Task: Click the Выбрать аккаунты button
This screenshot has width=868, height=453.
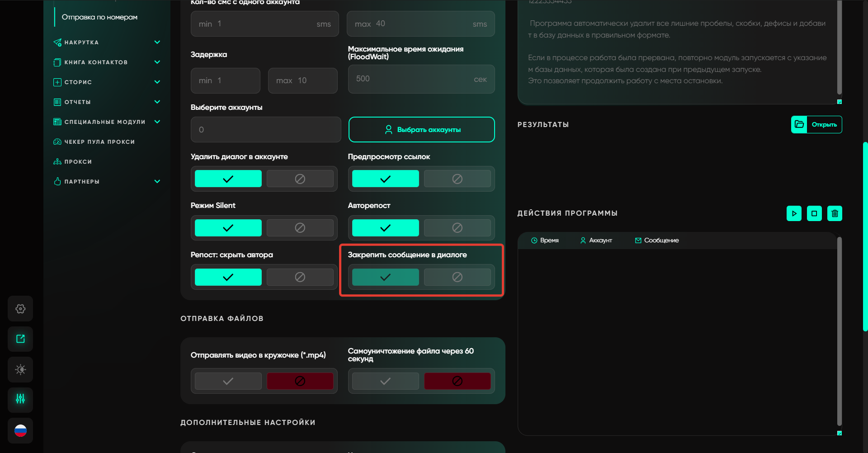Action: (421, 130)
